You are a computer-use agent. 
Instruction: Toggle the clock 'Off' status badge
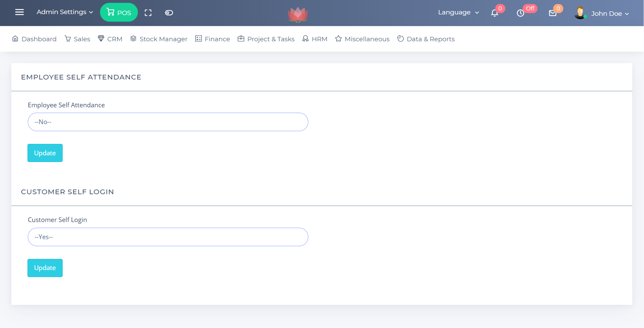point(530,8)
